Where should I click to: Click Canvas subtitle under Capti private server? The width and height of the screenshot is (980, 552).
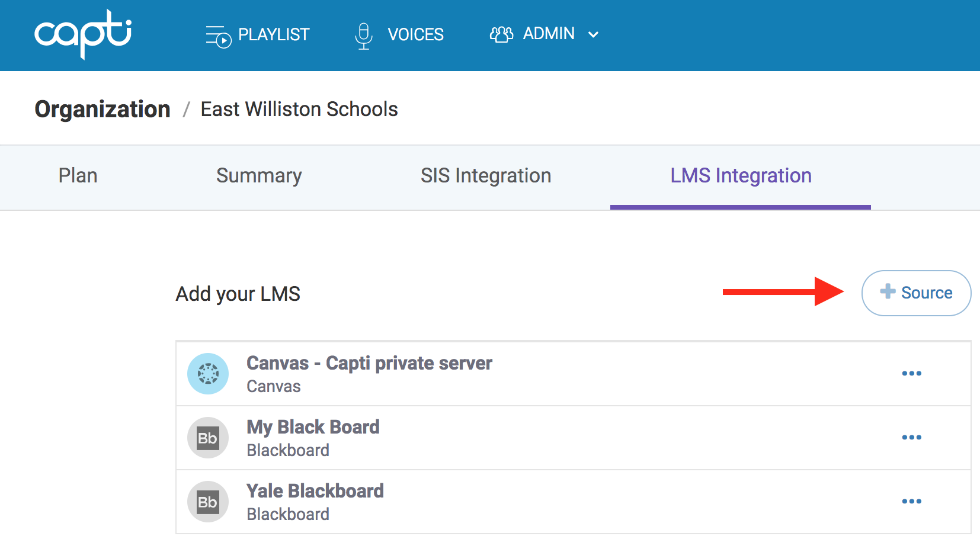tap(274, 387)
